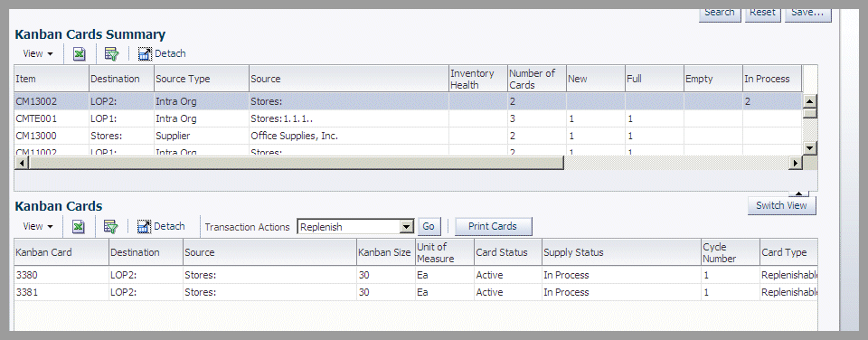Export Kanban Cards table to Excel
Image resolution: width=868 pixels, height=340 pixels.
80,226
